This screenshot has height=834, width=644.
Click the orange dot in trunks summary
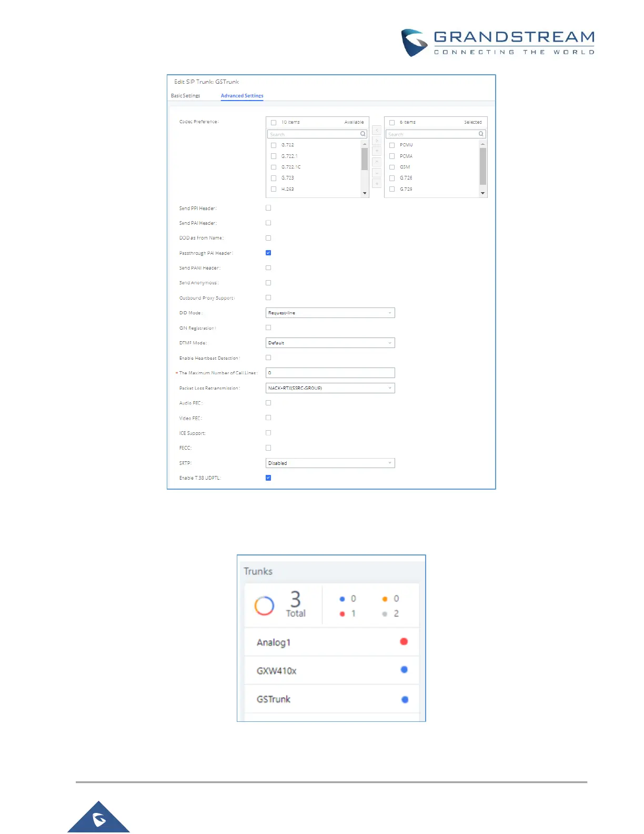point(385,599)
